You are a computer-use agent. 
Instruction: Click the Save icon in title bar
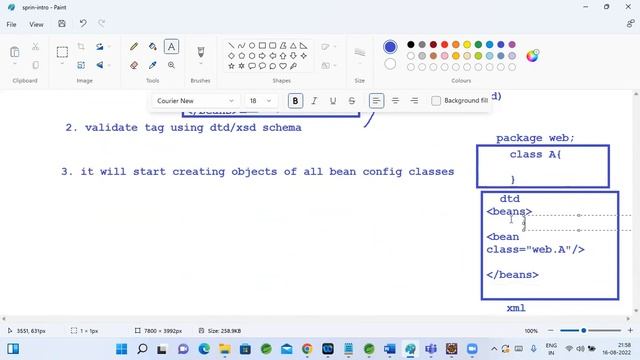point(62,24)
